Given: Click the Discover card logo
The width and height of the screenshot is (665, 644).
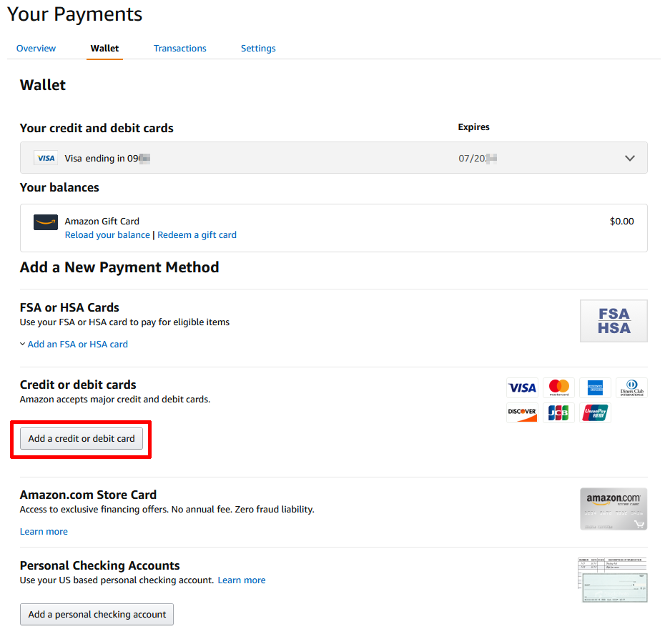Looking at the screenshot, I should (x=522, y=412).
